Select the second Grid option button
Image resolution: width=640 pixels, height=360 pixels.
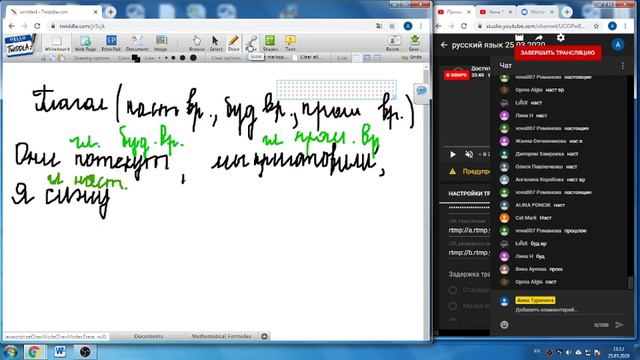point(367,58)
